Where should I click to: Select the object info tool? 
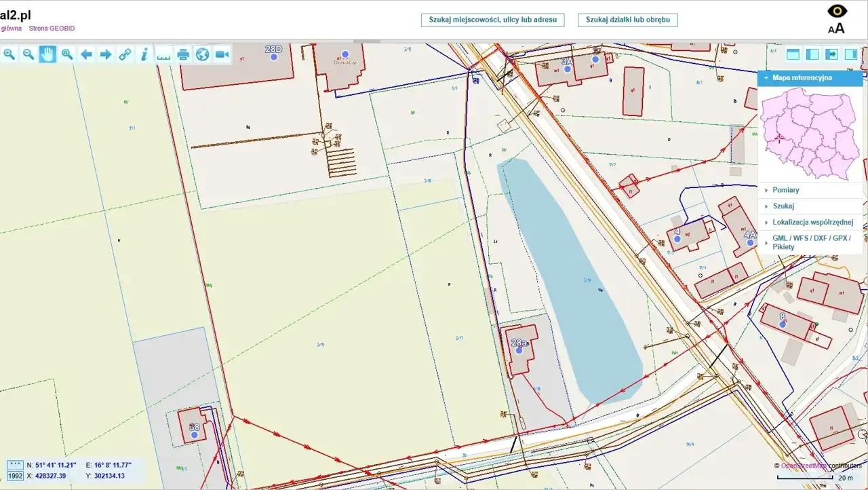pyautogui.click(x=144, y=55)
